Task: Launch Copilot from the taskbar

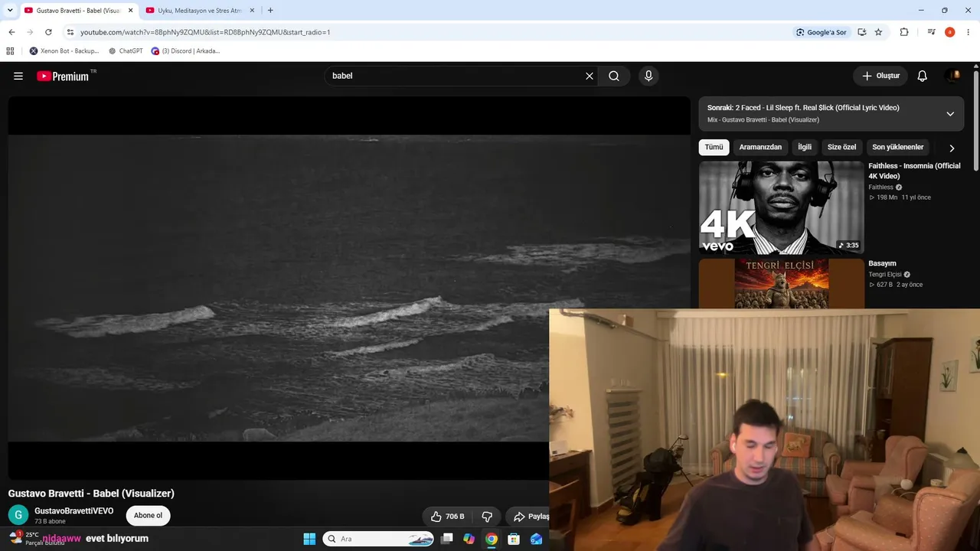Action: (x=469, y=539)
